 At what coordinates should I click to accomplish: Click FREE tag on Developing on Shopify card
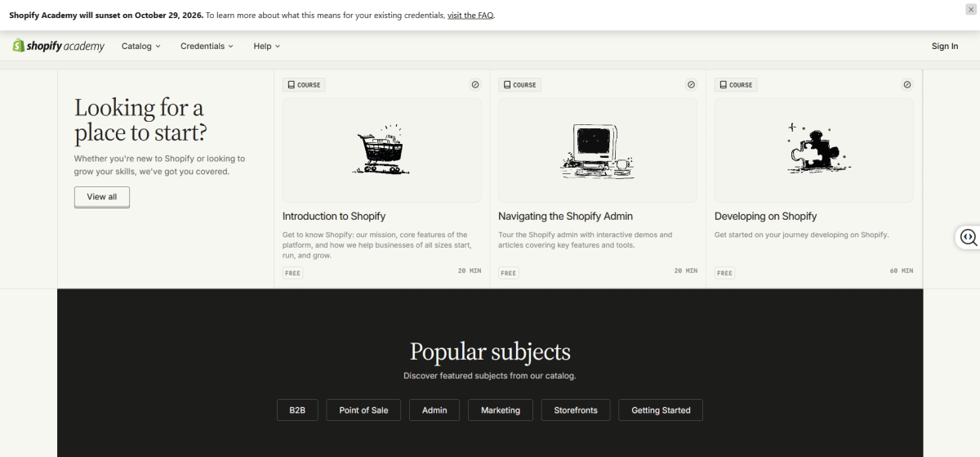[x=724, y=273]
